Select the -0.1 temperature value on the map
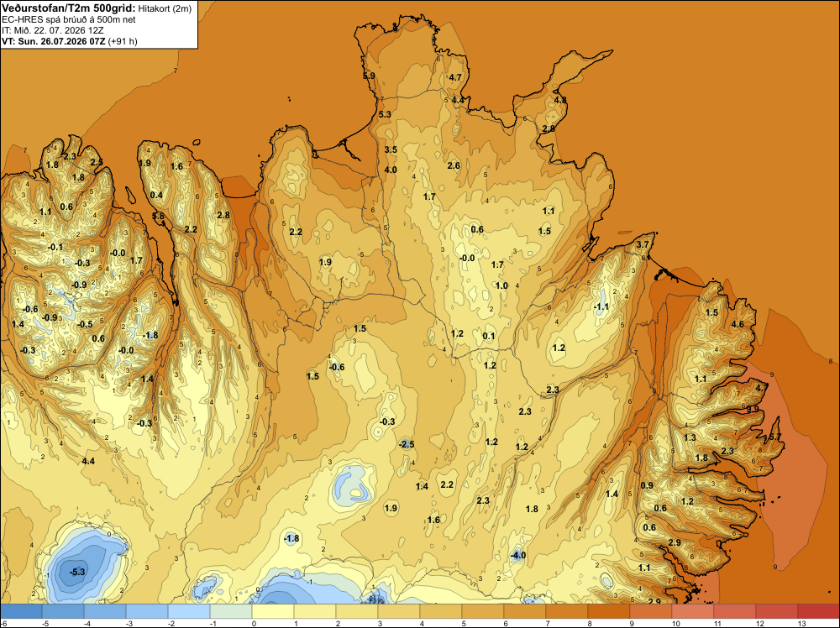This screenshot has width=840, height=628. [55, 247]
